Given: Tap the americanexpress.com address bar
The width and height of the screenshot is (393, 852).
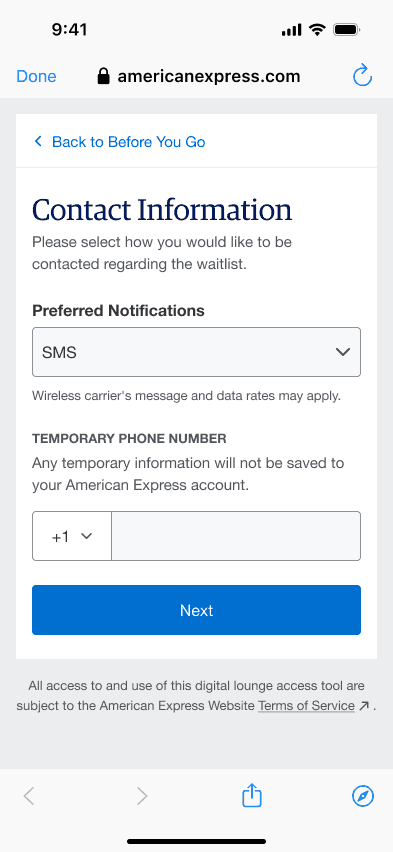Looking at the screenshot, I should pos(199,76).
